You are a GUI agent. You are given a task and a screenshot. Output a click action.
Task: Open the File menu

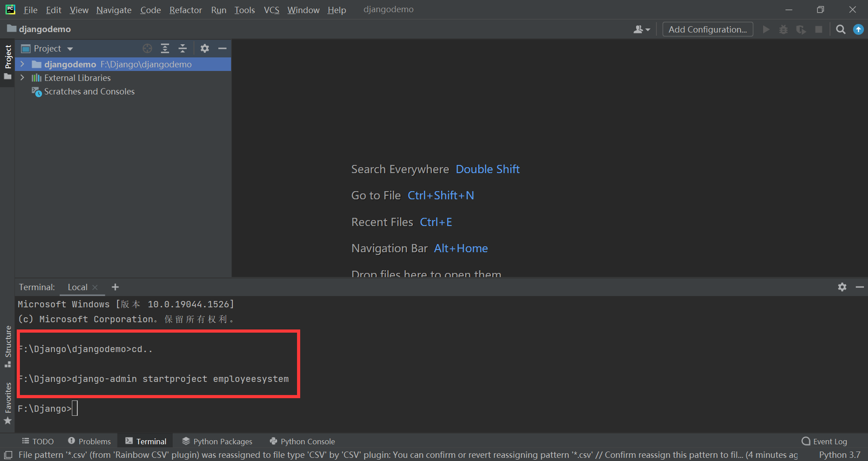[30, 10]
